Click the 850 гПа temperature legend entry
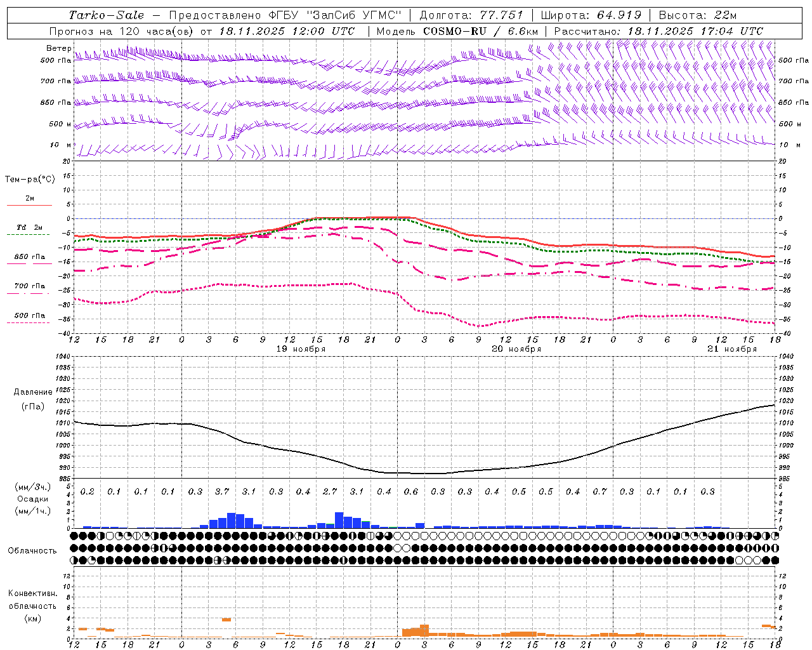This screenshot has width=812, height=650. click(x=29, y=260)
